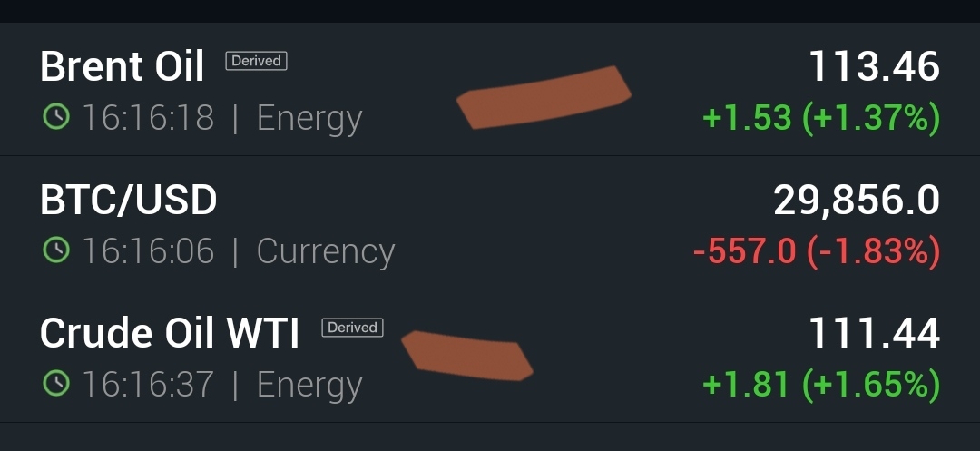Screen dimensions: 980x451
Task: Click the Energy category label under Brent Oil
Action: coord(309,118)
